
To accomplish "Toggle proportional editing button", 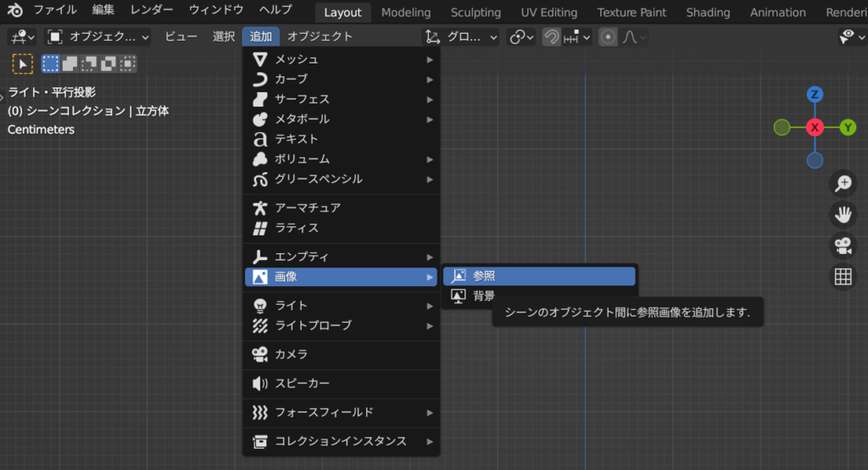I will [608, 37].
